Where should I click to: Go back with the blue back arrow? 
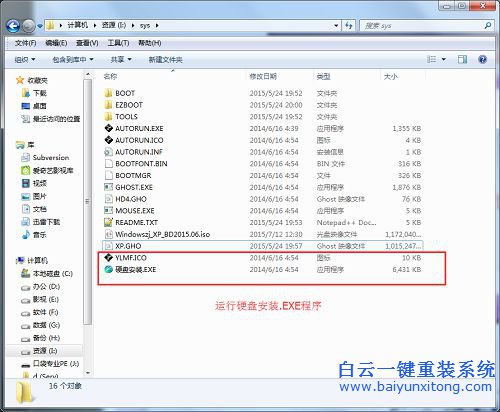tap(13, 26)
